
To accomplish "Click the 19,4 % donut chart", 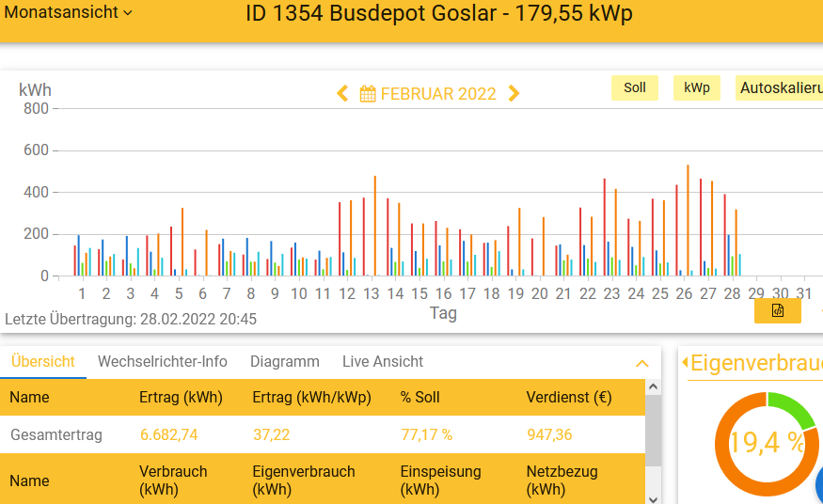I will [767, 443].
